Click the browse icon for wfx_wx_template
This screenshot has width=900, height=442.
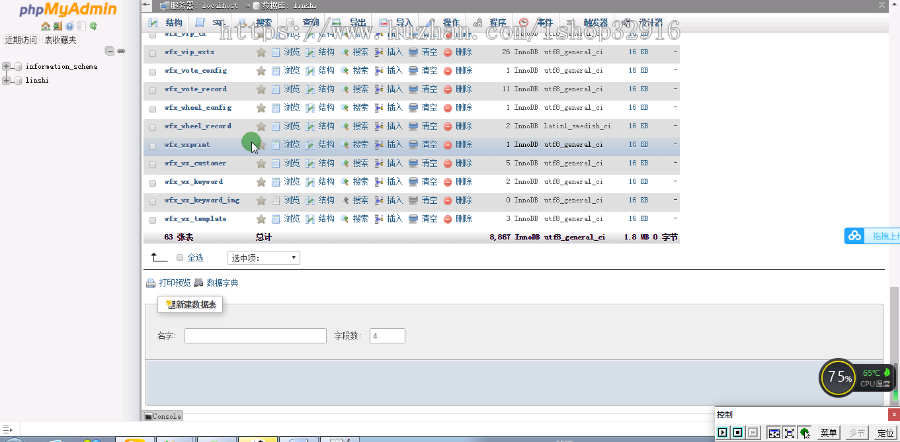point(277,218)
